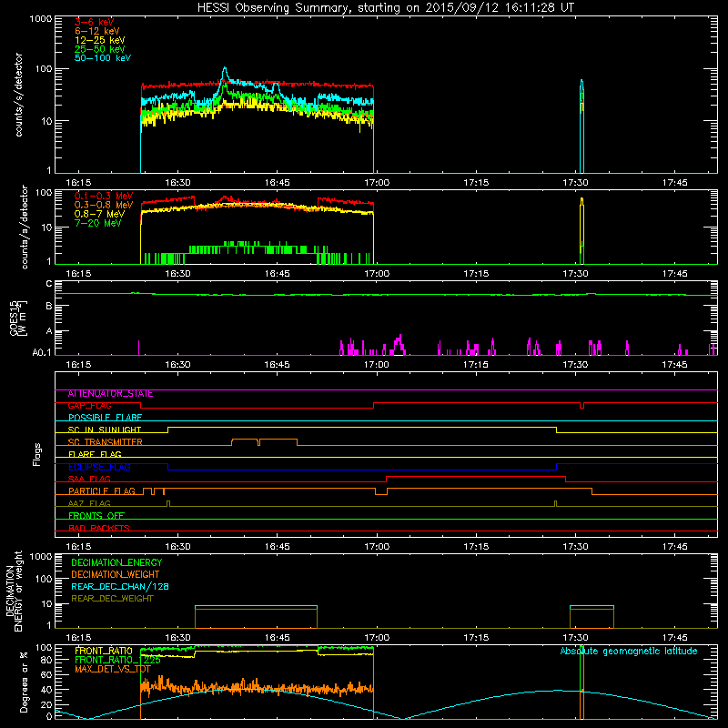Select the 6-12 keV legend label

pos(97,31)
